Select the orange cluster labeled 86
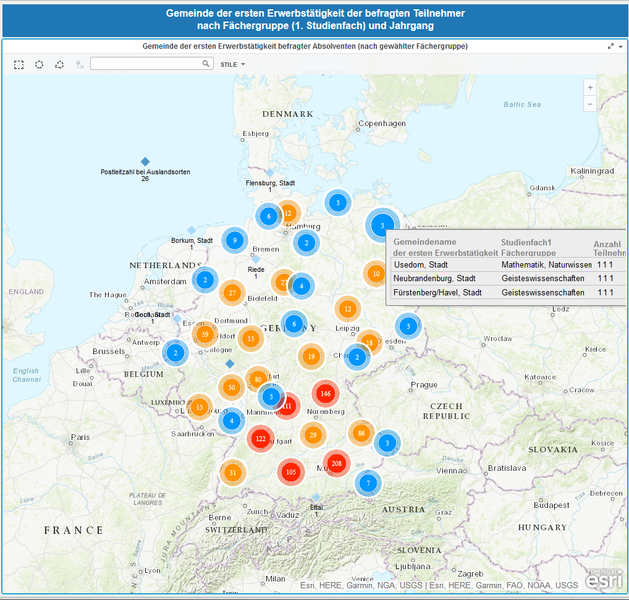Screen dimensions: 629x600 coord(361,433)
